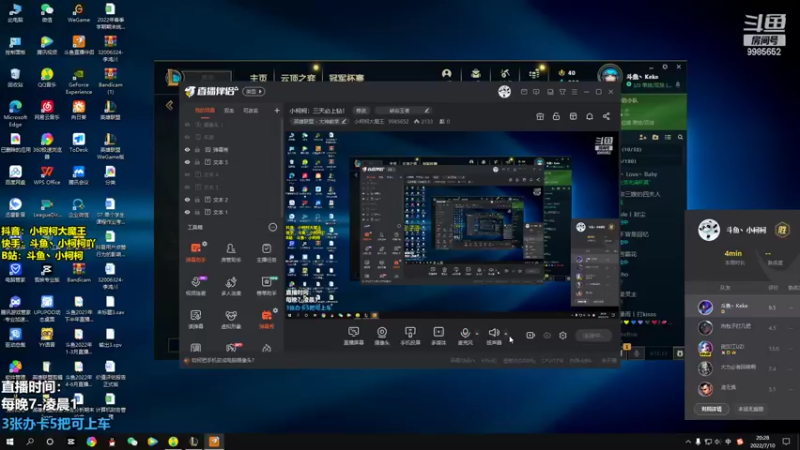
Task: Click the share icon in stream header
Action: pos(606,116)
